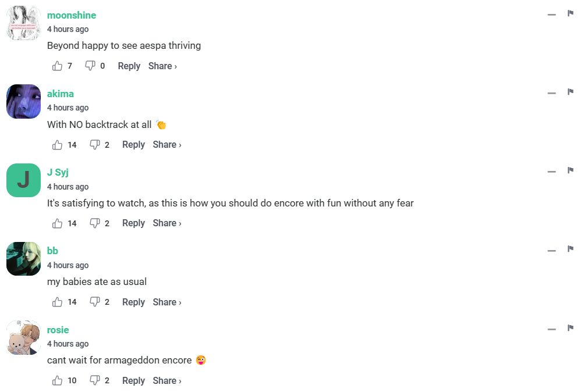View rosie's profile by clicking username
Image resolution: width=581 pixels, height=392 pixels.
(x=58, y=330)
